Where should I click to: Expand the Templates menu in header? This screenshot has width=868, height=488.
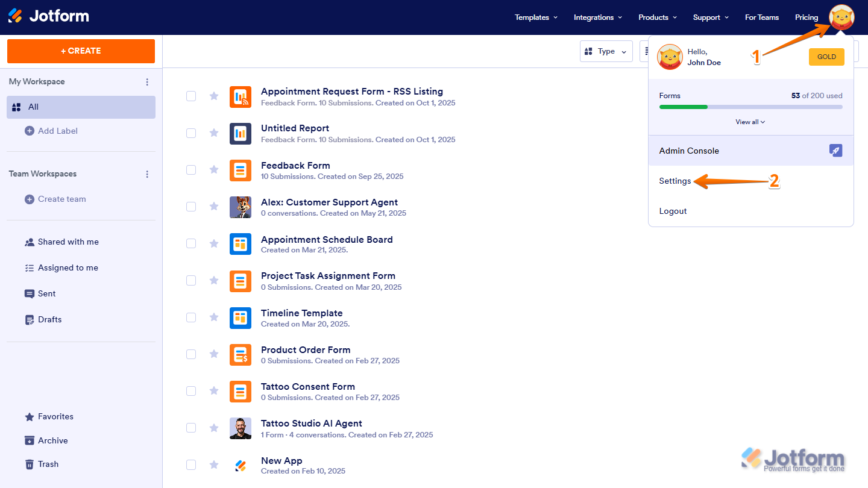pos(536,17)
